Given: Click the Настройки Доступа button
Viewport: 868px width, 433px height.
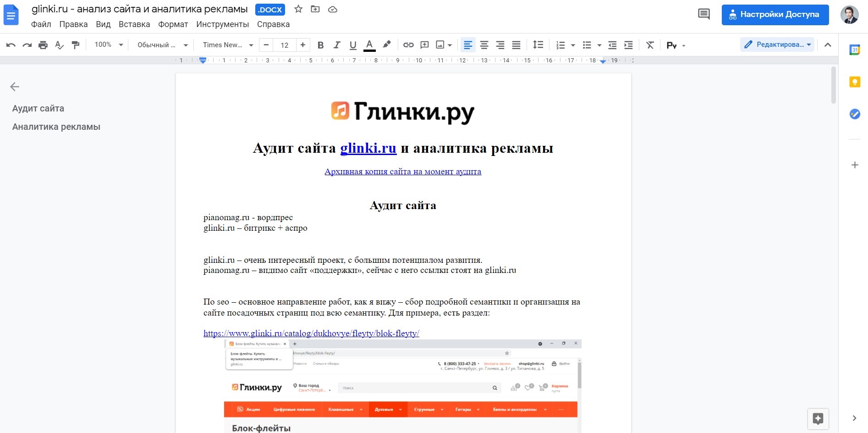Looking at the screenshot, I should point(775,14).
